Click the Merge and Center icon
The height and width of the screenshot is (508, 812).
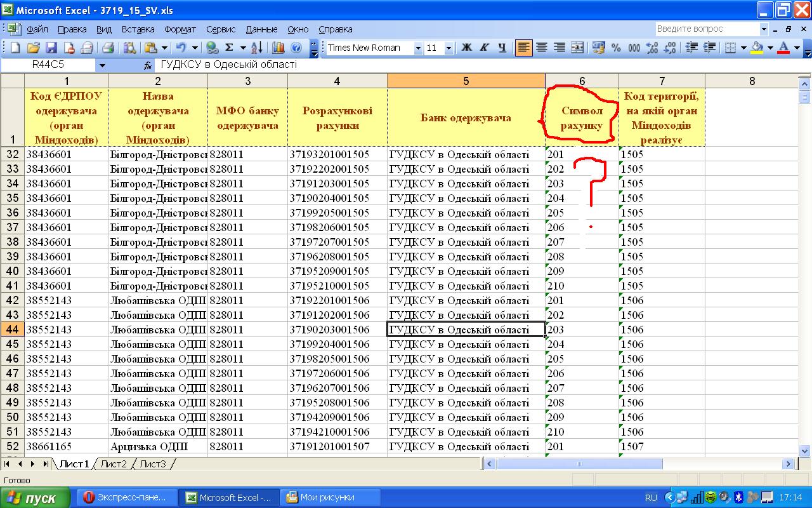click(577, 48)
